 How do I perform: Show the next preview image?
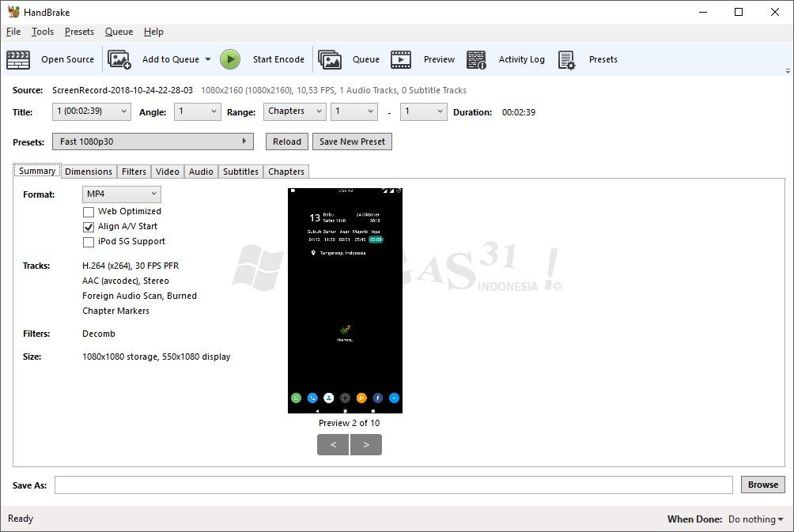click(x=366, y=444)
